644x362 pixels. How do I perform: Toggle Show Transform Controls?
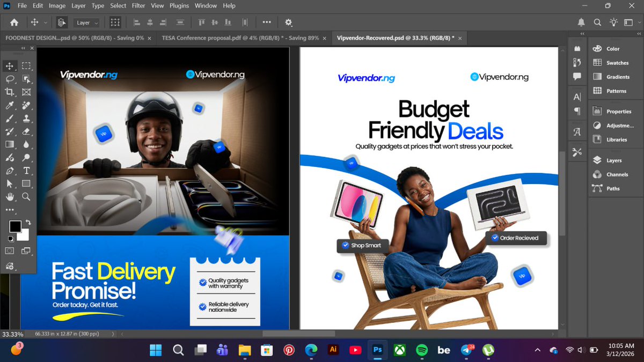[x=115, y=23]
